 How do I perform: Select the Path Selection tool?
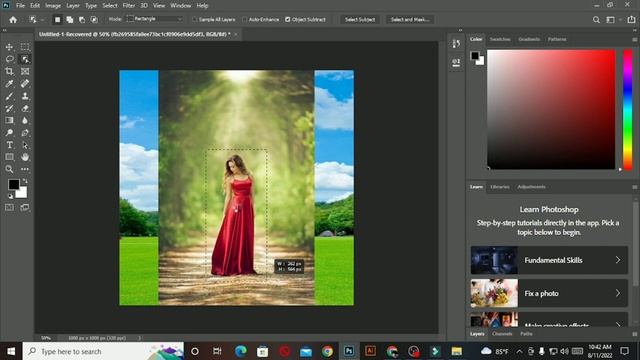tap(25, 145)
